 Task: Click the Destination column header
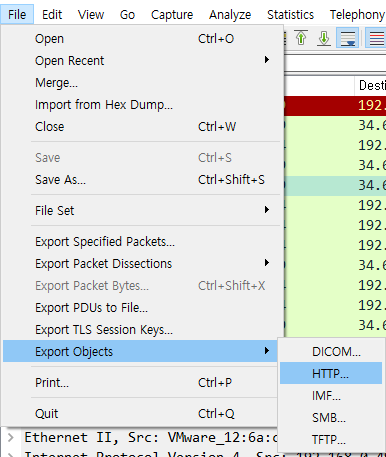371,85
